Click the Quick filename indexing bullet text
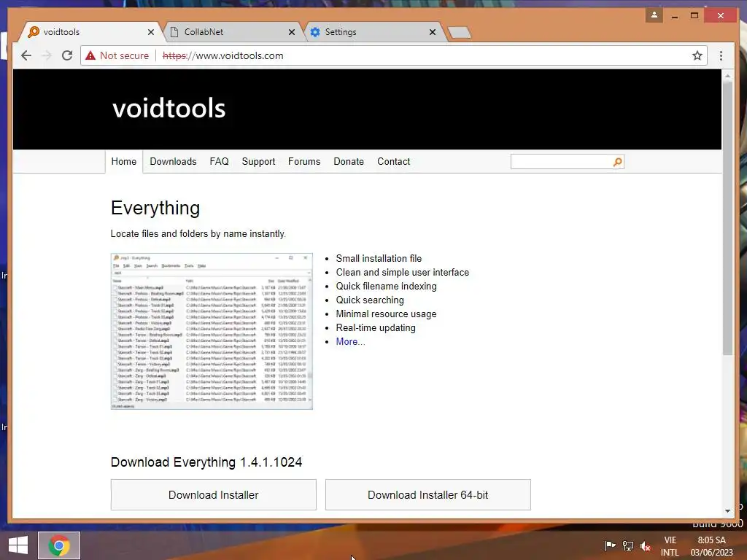 click(386, 286)
